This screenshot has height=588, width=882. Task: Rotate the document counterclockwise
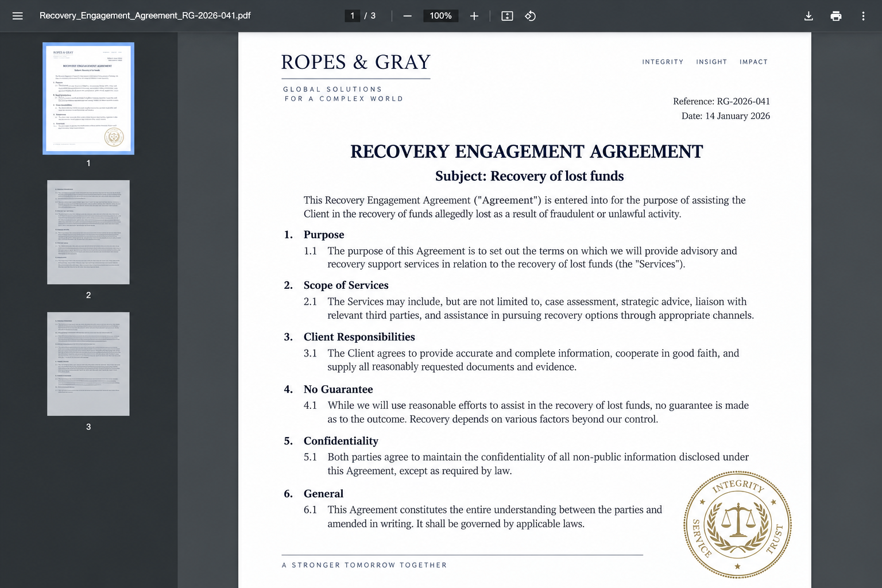(x=531, y=16)
